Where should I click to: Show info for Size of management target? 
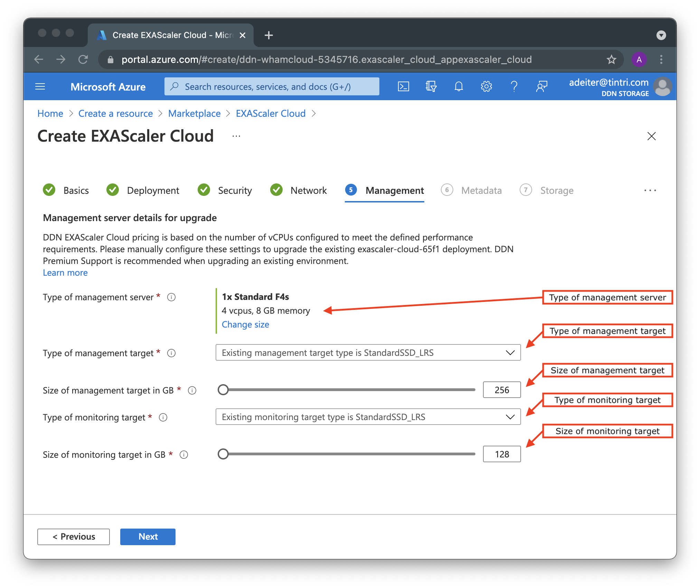(192, 390)
